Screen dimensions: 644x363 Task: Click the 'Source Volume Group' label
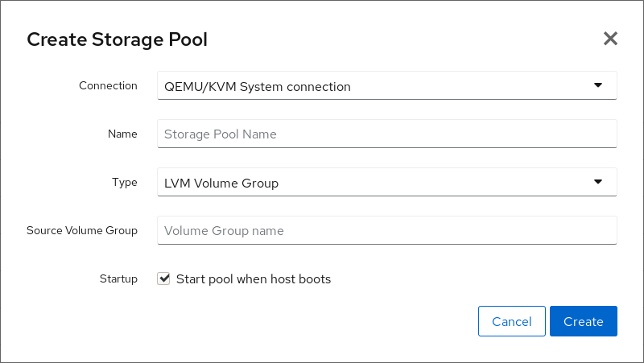pos(82,230)
